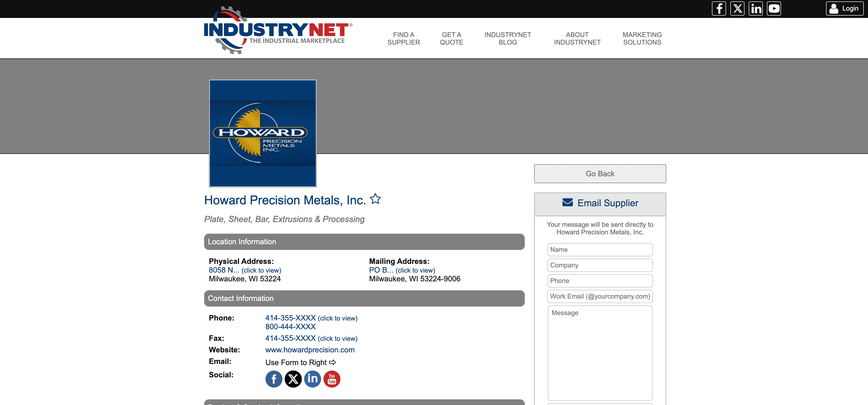
Task: Click the envelope icon beside Email Supplier
Action: 567,202
